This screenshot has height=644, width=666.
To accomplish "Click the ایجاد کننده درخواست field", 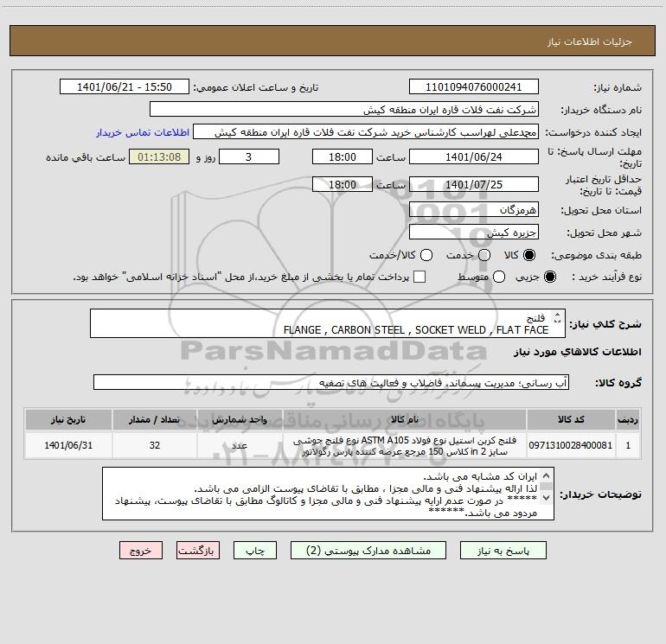I will click(x=366, y=131).
